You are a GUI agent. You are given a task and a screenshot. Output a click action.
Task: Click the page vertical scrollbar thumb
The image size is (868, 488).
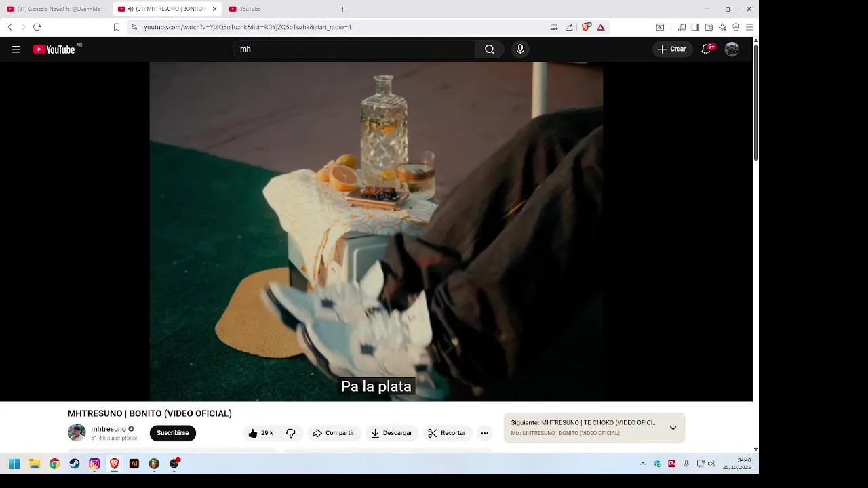point(756,103)
